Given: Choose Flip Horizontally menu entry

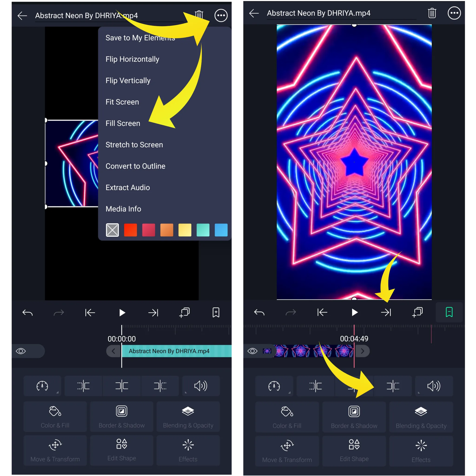Looking at the screenshot, I should (x=132, y=59).
